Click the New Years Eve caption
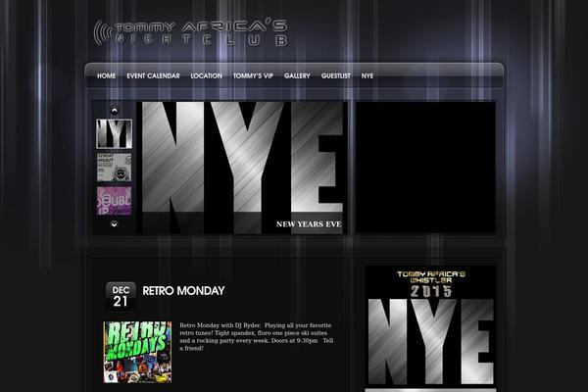Screen dimensions: 588x392 pos(309,224)
